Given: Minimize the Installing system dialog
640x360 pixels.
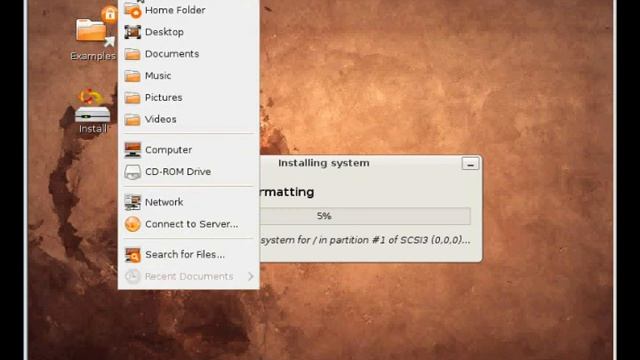Looking at the screenshot, I should [x=470, y=164].
